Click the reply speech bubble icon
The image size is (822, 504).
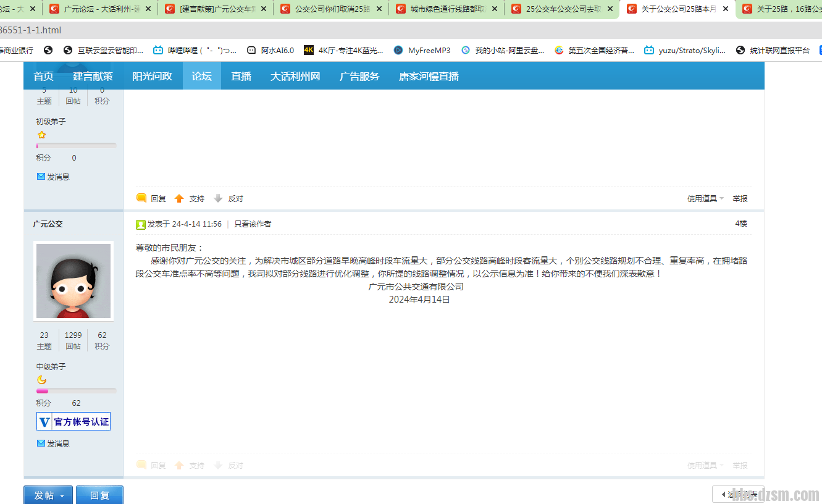point(141,198)
